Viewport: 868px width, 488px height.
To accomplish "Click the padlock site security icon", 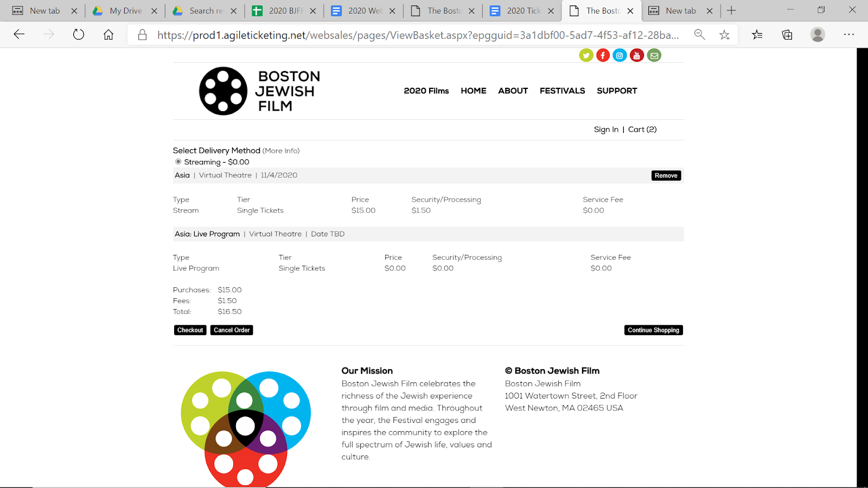I will [x=142, y=35].
